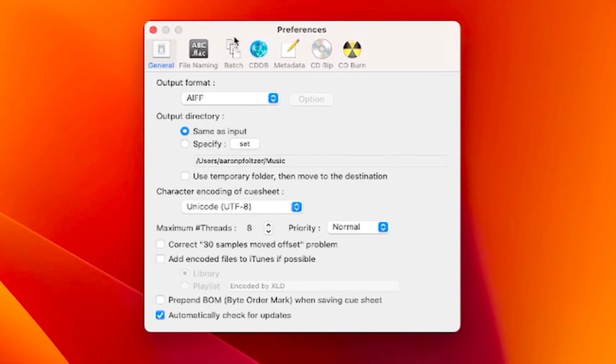The width and height of the screenshot is (616, 364).
Task: Click the Encoded by XLD playlist field
Action: pyautogui.click(x=314, y=286)
